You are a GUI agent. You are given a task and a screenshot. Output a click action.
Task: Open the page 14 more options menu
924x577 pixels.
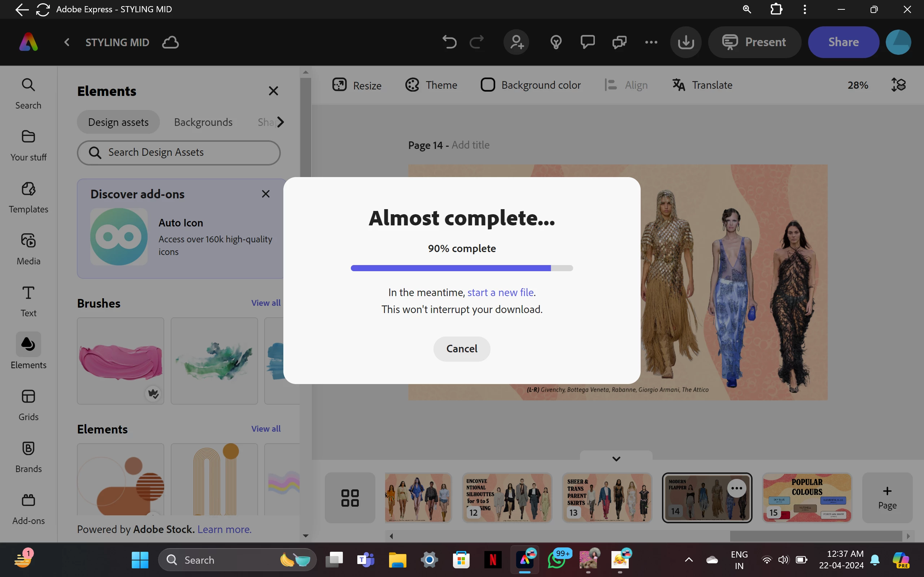(737, 488)
